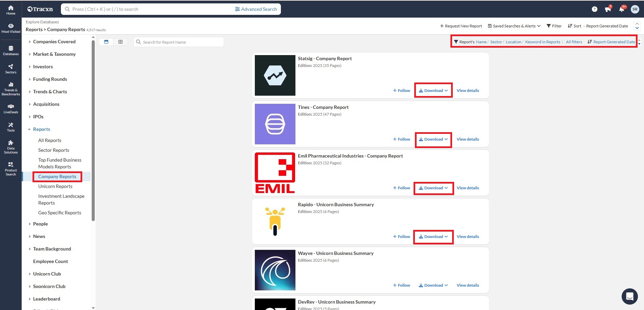
Task: Open the Sectors sidebar icon
Action: point(11,69)
